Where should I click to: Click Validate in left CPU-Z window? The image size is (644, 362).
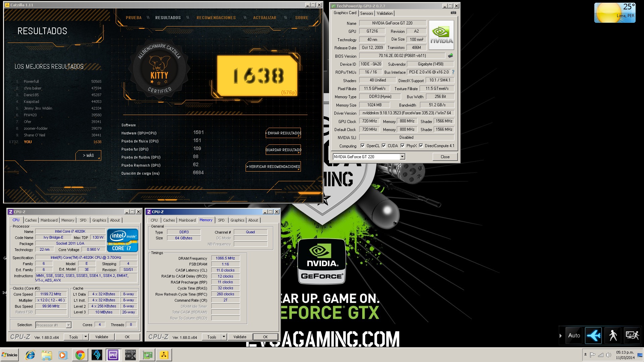click(x=102, y=337)
